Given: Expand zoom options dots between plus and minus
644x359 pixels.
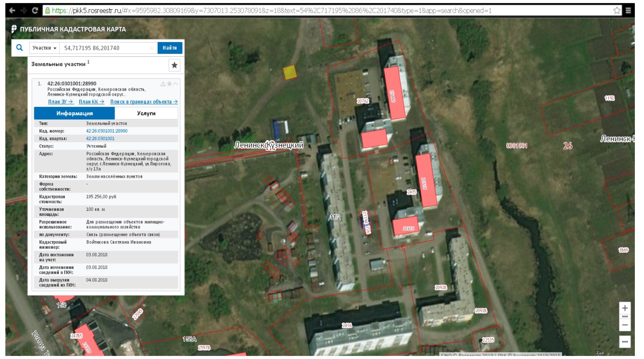Looking at the screenshot, I should click(625, 317).
